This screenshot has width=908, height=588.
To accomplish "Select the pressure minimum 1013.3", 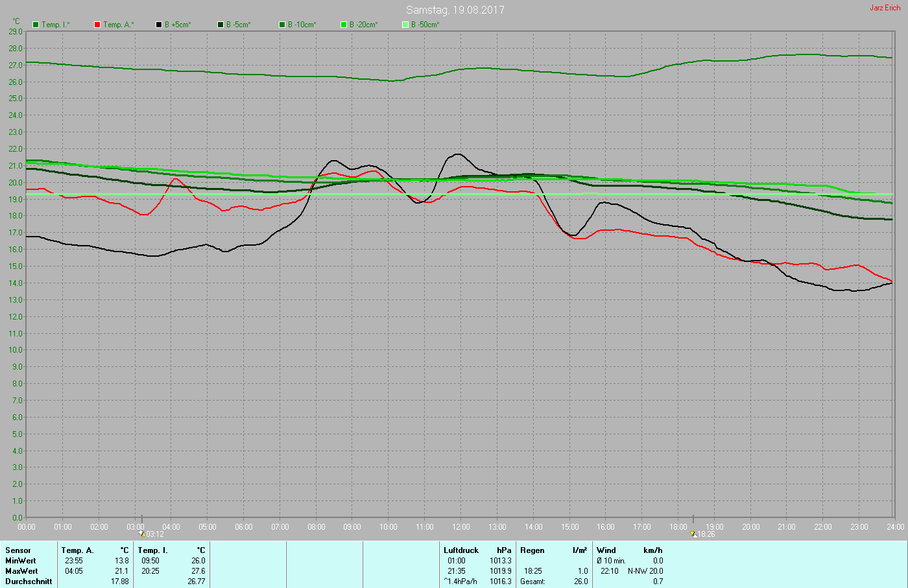I will pyautogui.click(x=501, y=561).
